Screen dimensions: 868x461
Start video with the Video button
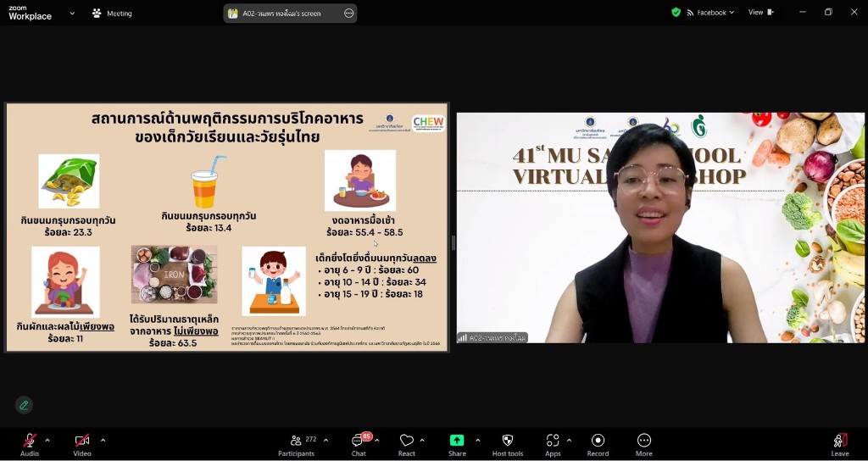click(82, 444)
